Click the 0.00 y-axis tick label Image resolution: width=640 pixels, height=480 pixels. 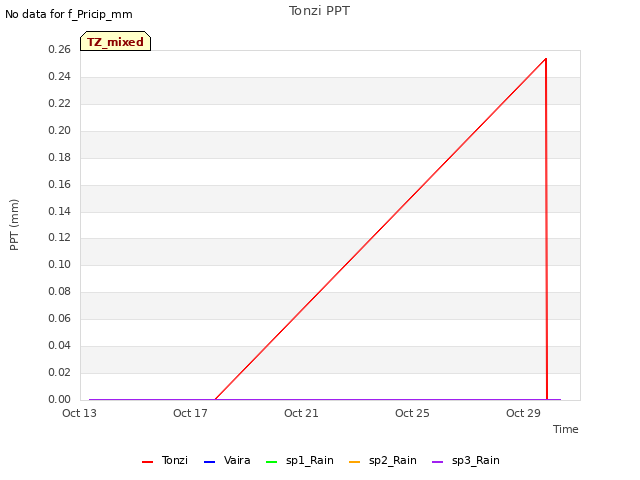[x=60, y=399]
